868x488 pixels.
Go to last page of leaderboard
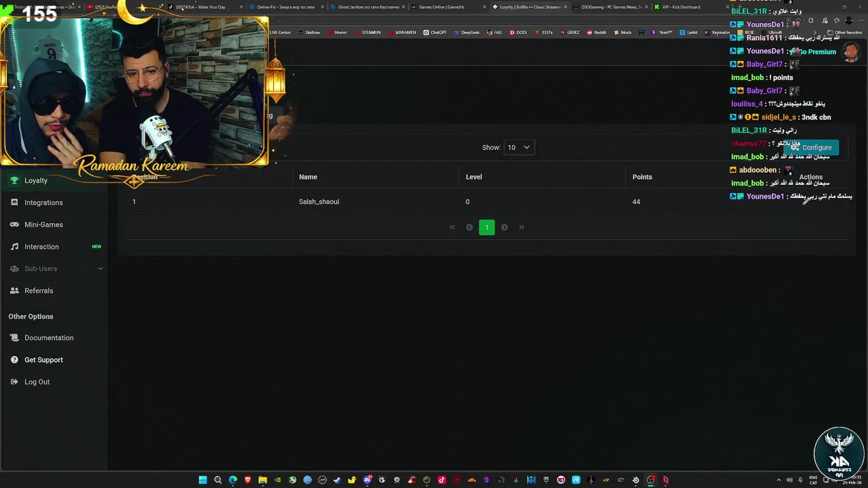tap(521, 227)
